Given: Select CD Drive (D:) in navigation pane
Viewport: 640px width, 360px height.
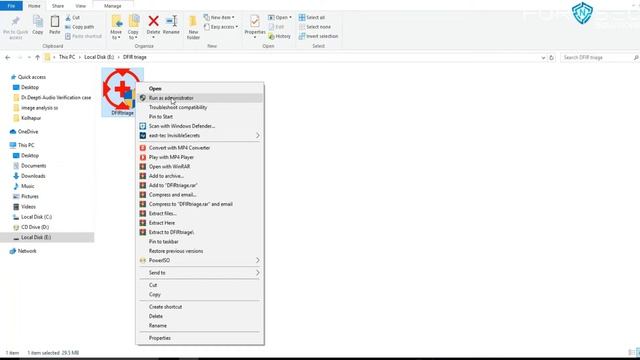Looking at the screenshot, I should (x=35, y=227).
